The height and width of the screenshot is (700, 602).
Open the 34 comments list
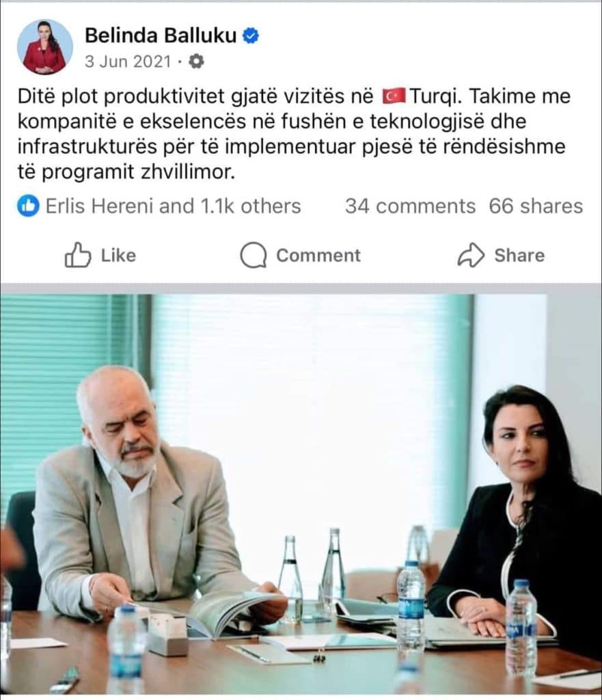(410, 206)
